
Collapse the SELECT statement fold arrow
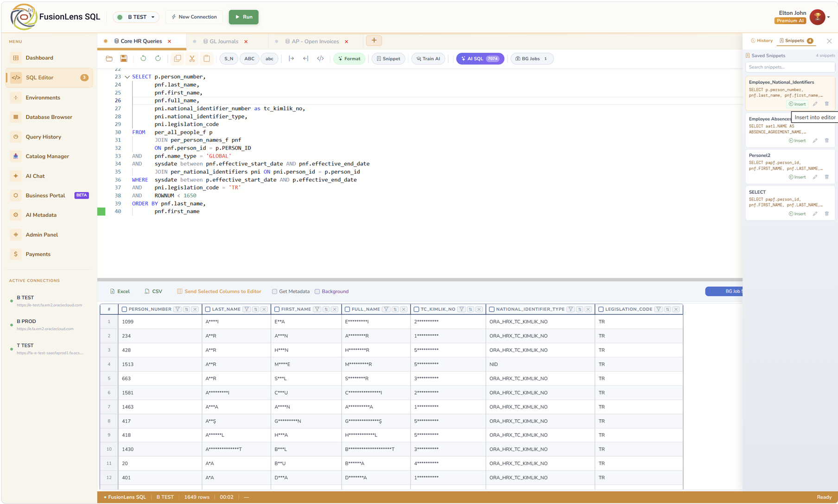click(127, 77)
